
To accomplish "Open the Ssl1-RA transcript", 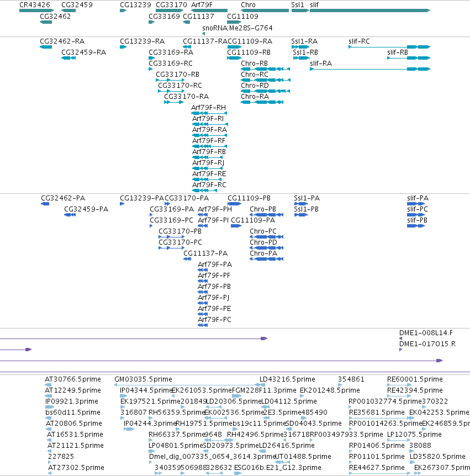I will point(304,41).
